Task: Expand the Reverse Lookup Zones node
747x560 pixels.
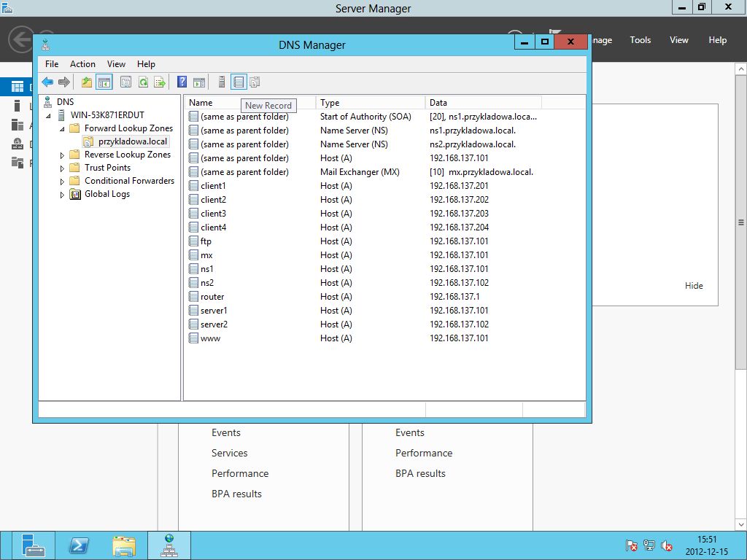Action: [62, 155]
